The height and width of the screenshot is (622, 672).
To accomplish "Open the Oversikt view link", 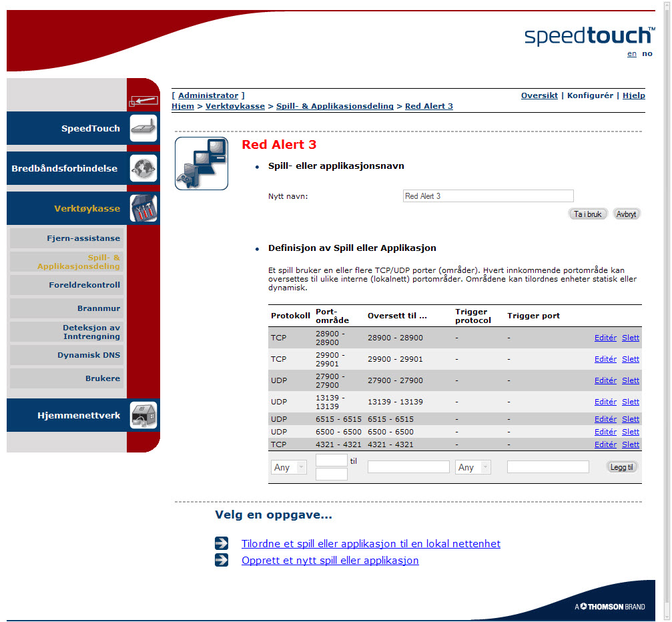I will [539, 95].
